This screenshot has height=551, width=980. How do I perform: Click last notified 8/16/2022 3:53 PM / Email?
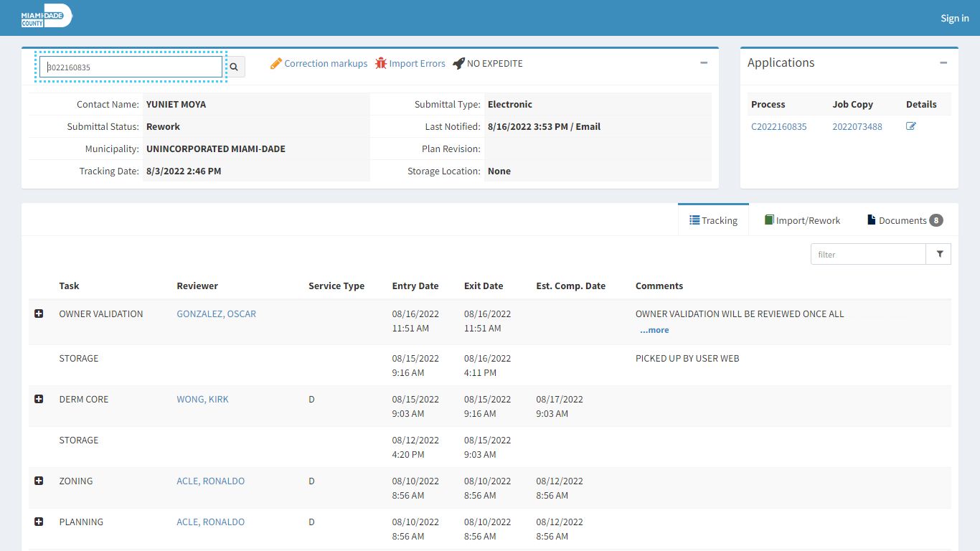[x=544, y=126]
